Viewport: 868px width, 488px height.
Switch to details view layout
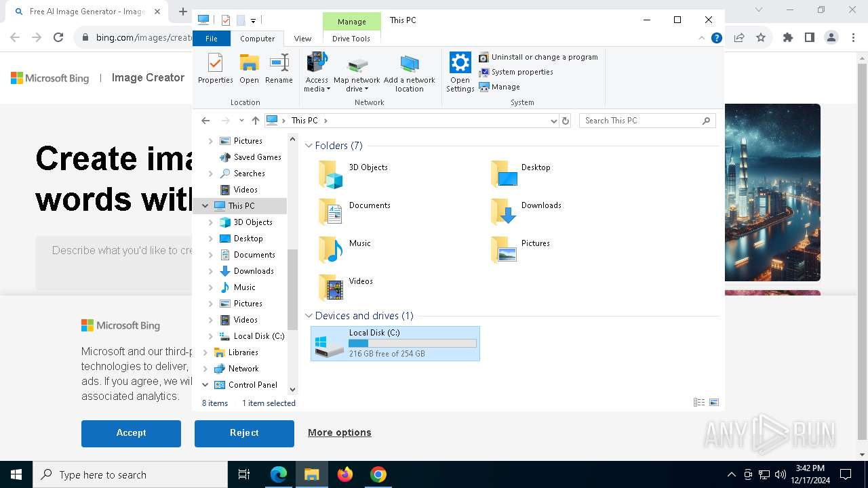699,403
